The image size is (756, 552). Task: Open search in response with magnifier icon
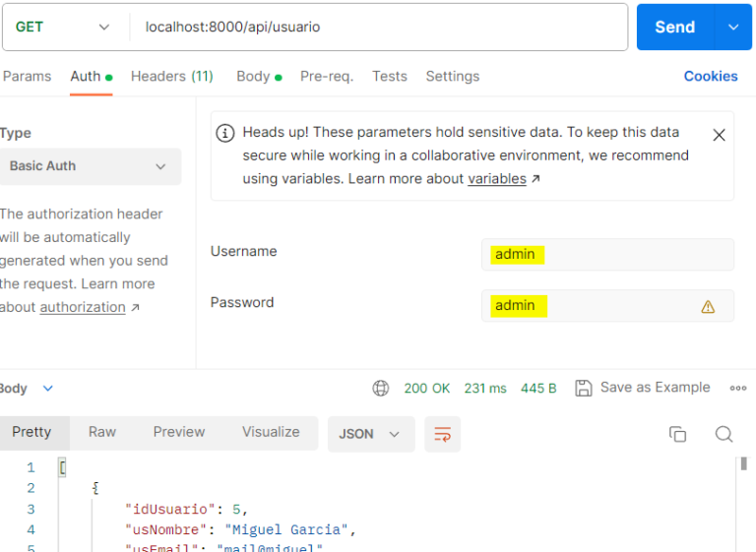coord(724,434)
